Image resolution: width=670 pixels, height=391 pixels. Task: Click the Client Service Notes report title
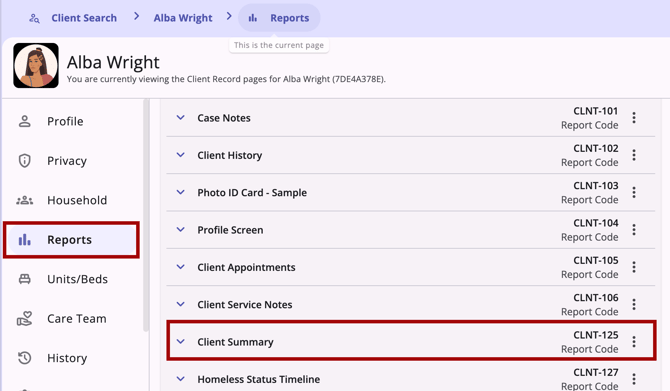tap(245, 305)
